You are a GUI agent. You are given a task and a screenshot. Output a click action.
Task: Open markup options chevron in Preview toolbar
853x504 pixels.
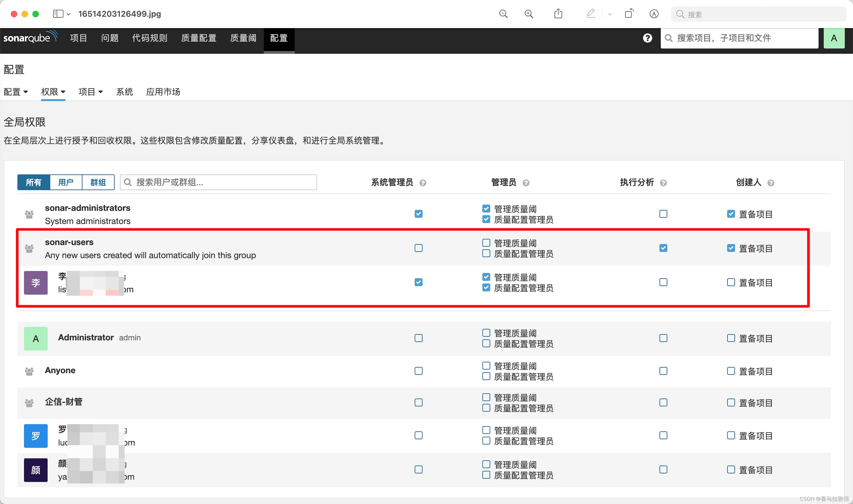pos(609,14)
